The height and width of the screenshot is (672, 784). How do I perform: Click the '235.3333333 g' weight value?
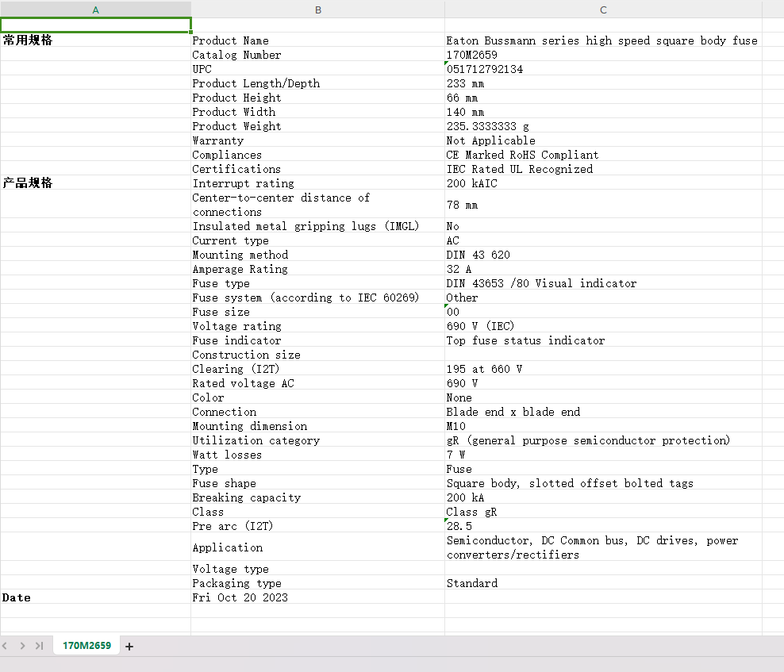click(x=603, y=126)
